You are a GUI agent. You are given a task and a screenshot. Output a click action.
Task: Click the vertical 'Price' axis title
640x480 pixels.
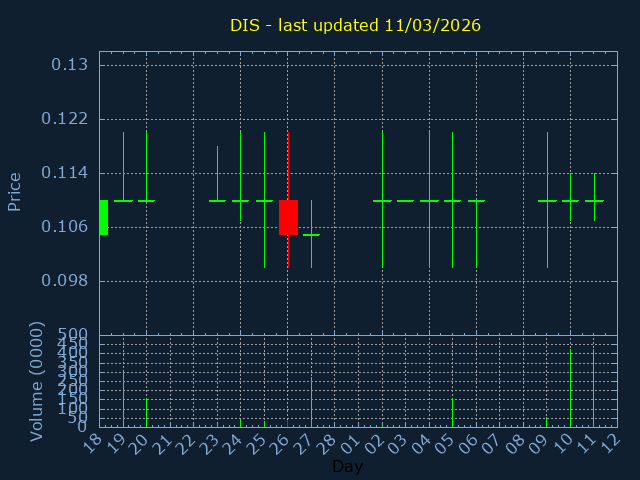click(x=14, y=192)
